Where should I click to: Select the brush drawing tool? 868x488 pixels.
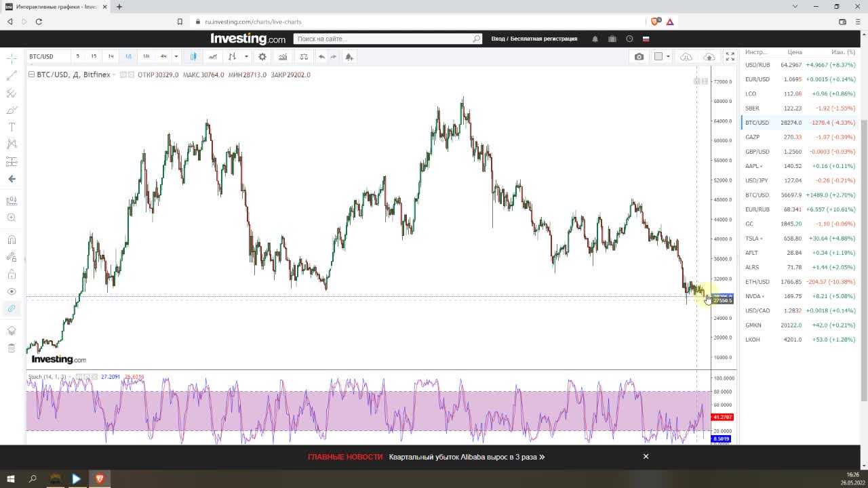point(12,110)
